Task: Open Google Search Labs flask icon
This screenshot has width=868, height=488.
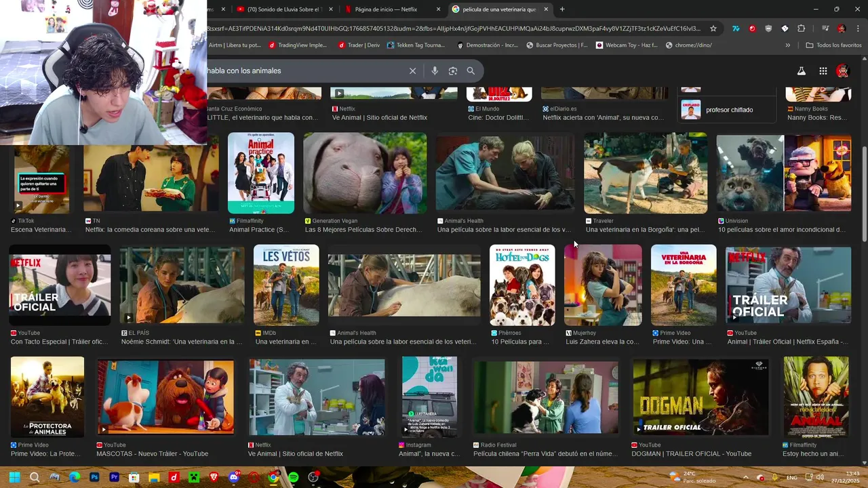Action: pos(801,70)
